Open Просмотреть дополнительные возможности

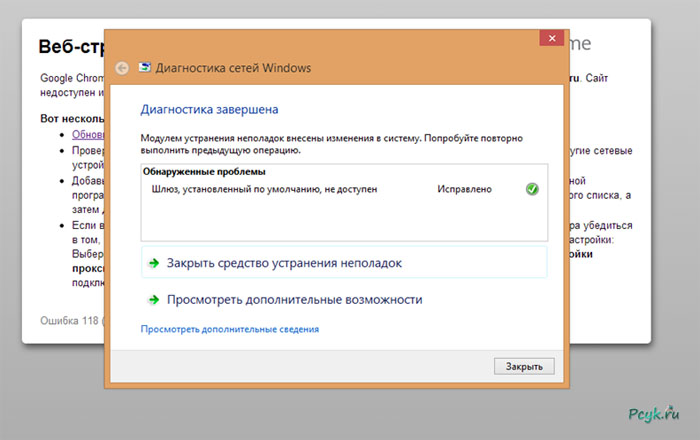point(295,300)
